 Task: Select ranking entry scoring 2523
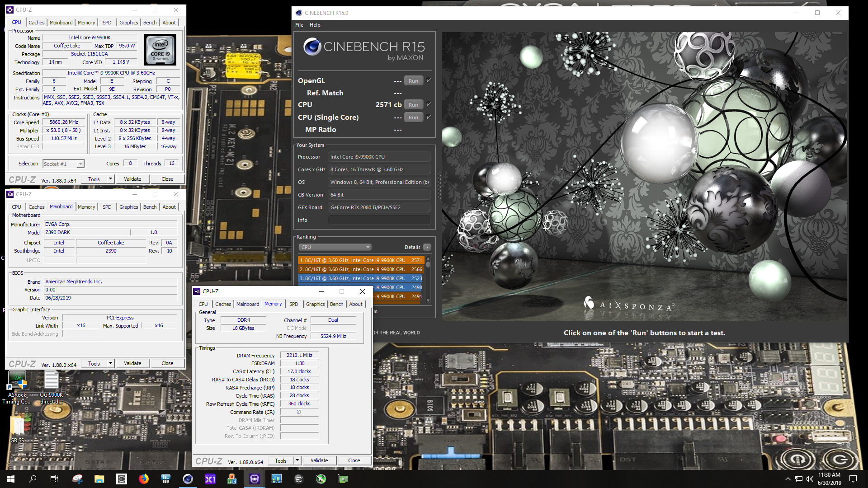coord(361,278)
